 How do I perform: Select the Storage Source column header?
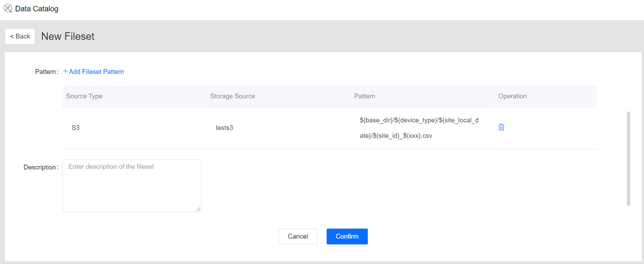[233, 96]
